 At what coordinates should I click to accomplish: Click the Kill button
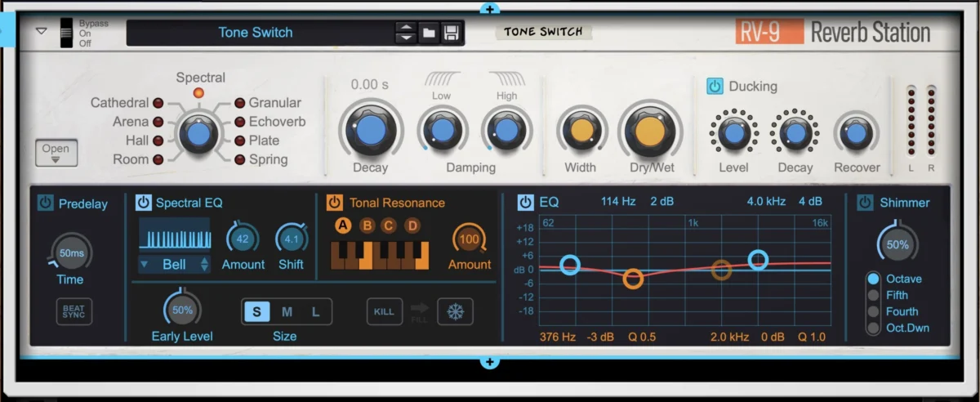tap(384, 311)
